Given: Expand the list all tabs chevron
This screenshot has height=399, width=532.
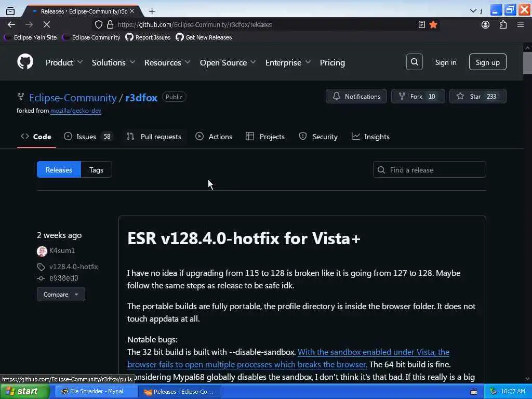Looking at the screenshot, I should coord(473,11).
